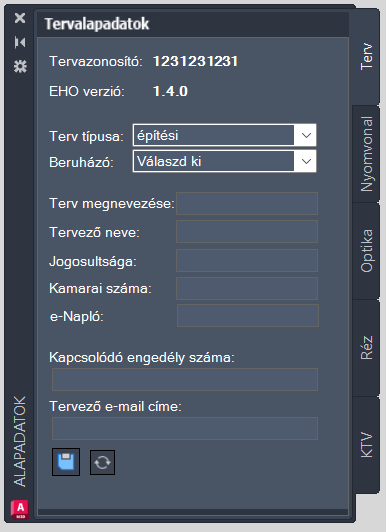Click the save floppy disk icon
This screenshot has height=532, width=386.
66,462
